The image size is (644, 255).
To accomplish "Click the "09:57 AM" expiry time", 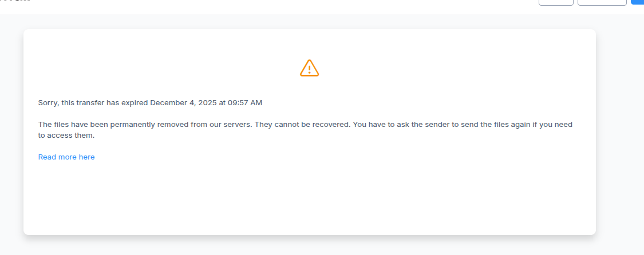I will [245, 103].
